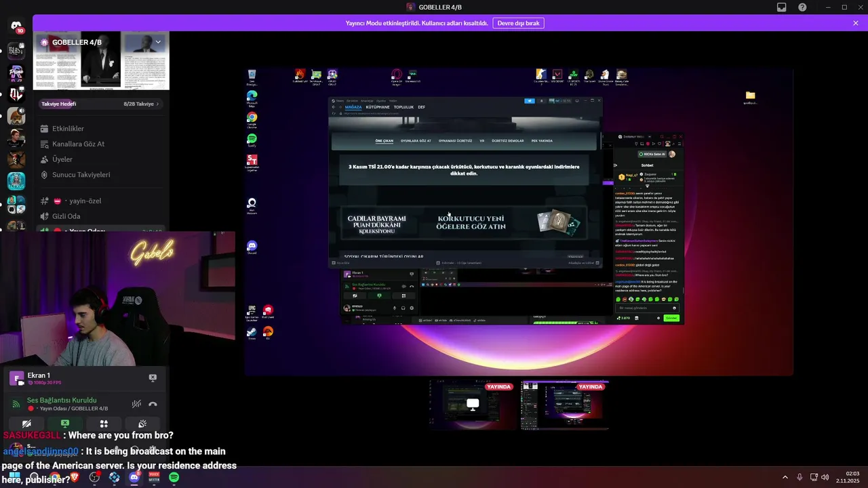This screenshot has height=488, width=868.
Task: Click Devre dışı bırak button
Action: coord(518,23)
